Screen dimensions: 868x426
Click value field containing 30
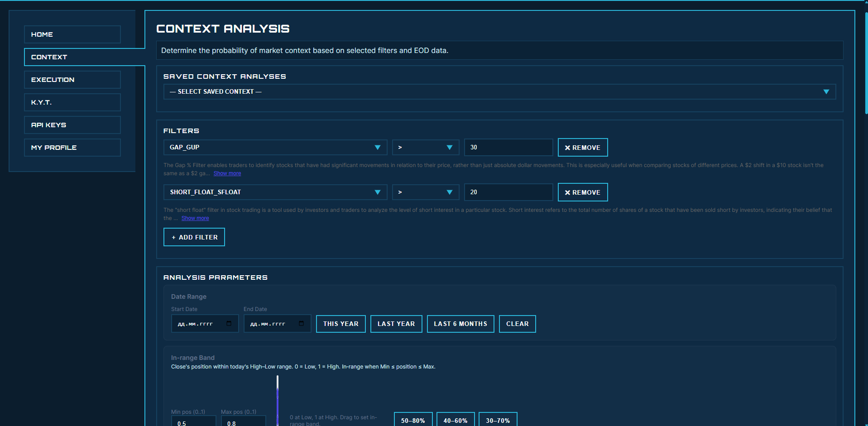(x=508, y=148)
